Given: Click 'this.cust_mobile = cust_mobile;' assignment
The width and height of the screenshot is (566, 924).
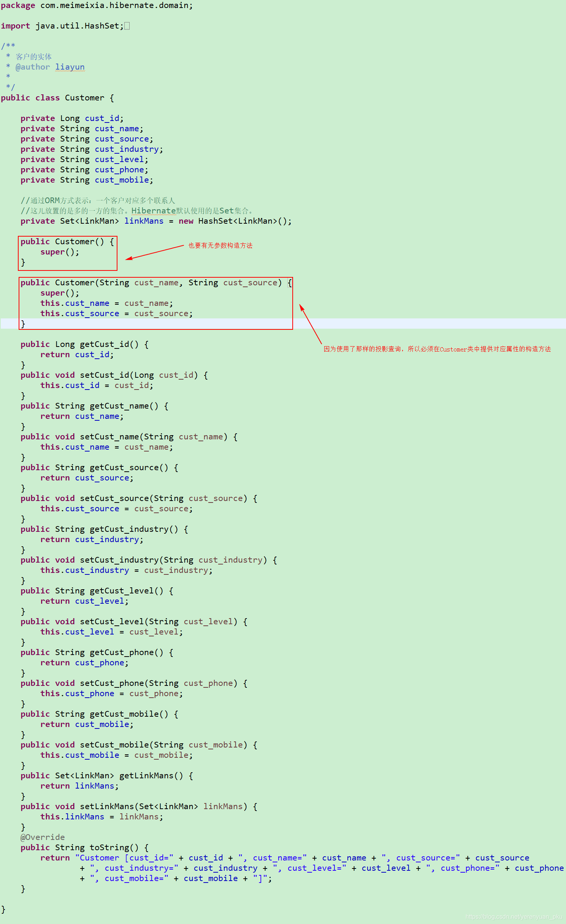Looking at the screenshot, I should [117, 755].
